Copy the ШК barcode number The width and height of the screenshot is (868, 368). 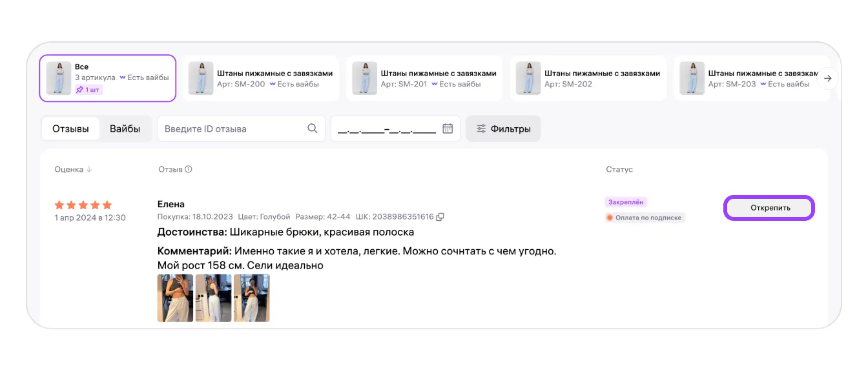[x=440, y=217]
